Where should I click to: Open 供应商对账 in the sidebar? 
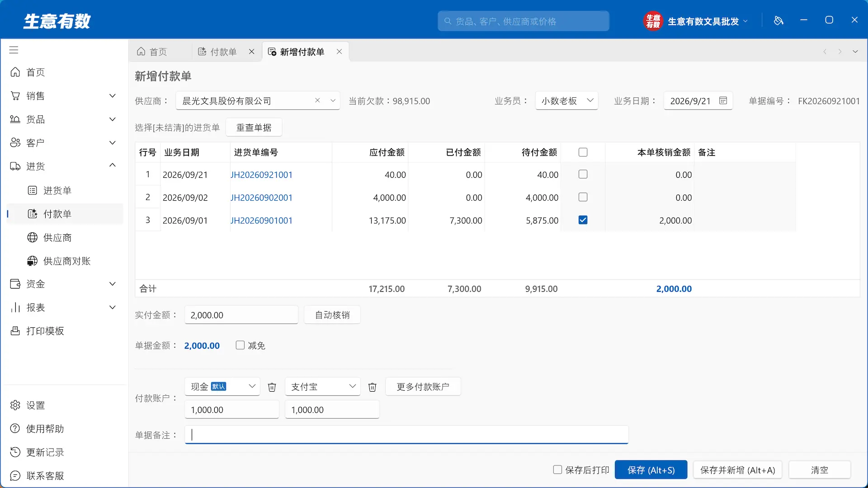click(63, 261)
